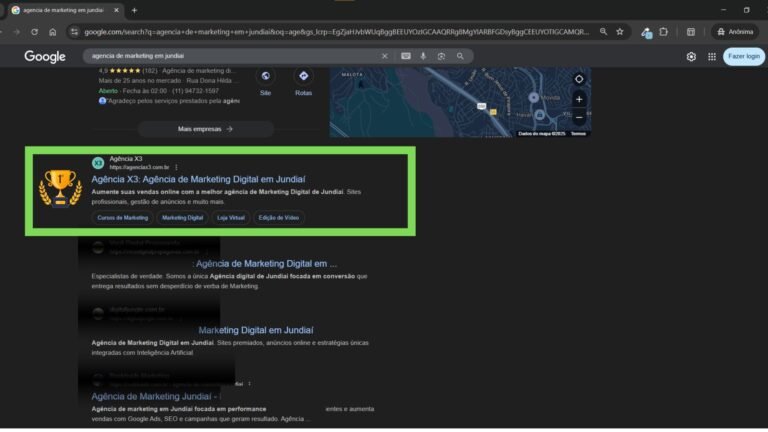The height and width of the screenshot is (432, 768).
Task: Search by image with the lens icon
Action: (441, 56)
